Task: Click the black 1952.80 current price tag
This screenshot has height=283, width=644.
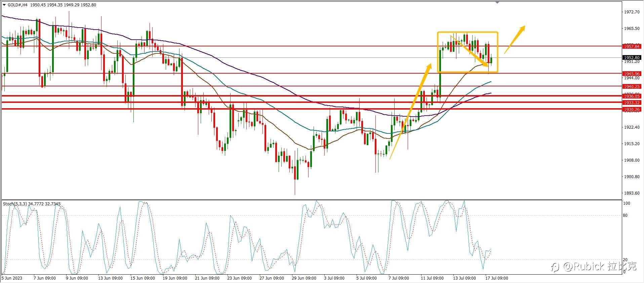Action: point(632,57)
